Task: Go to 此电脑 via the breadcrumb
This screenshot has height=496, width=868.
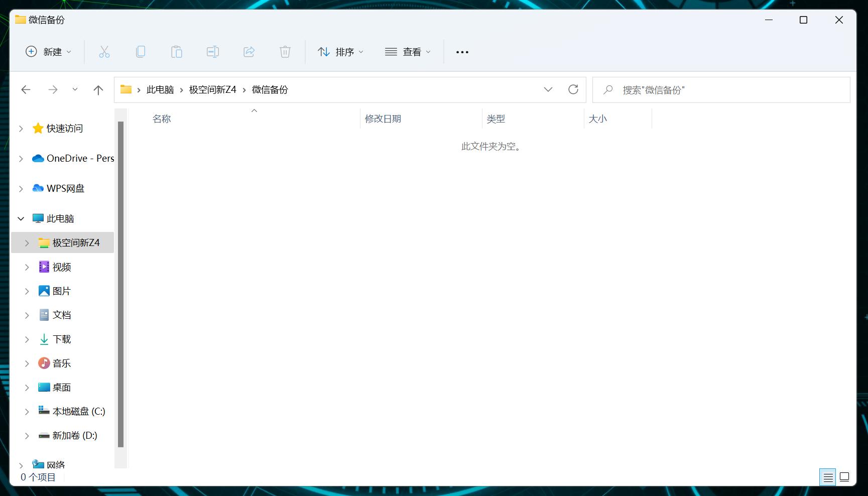Action: 159,89
